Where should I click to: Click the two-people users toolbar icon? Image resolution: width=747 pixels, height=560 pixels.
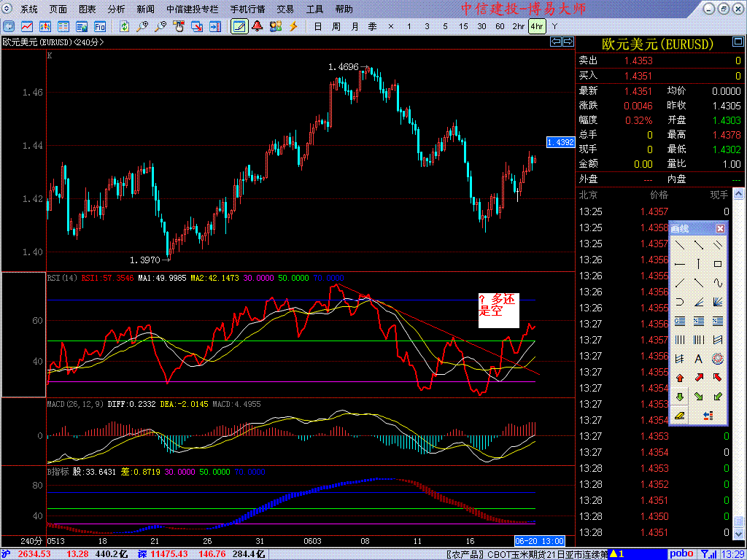(x=275, y=26)
